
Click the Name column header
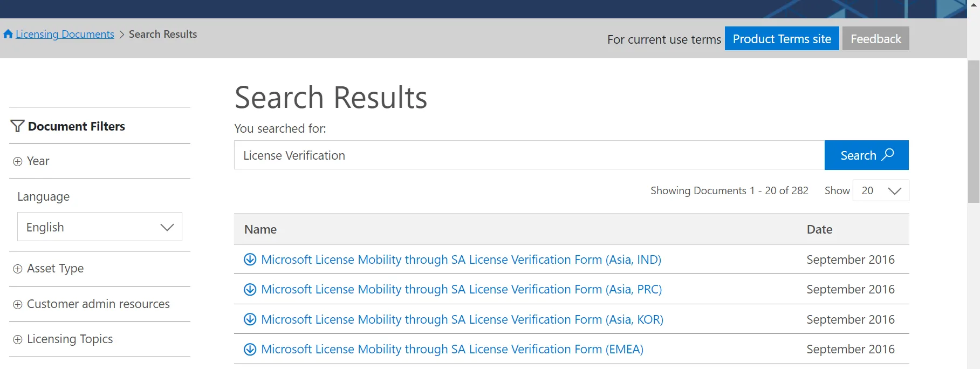[261, 229]
